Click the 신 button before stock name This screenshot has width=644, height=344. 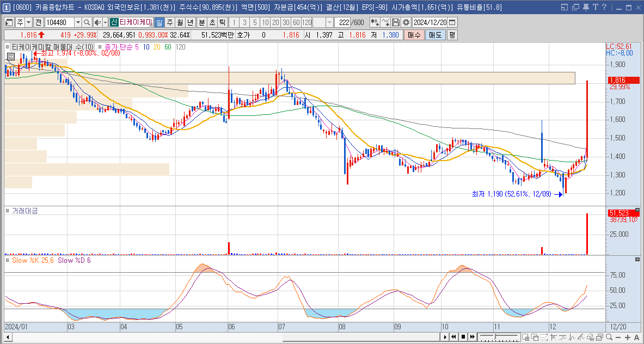(x=114, y=22)
